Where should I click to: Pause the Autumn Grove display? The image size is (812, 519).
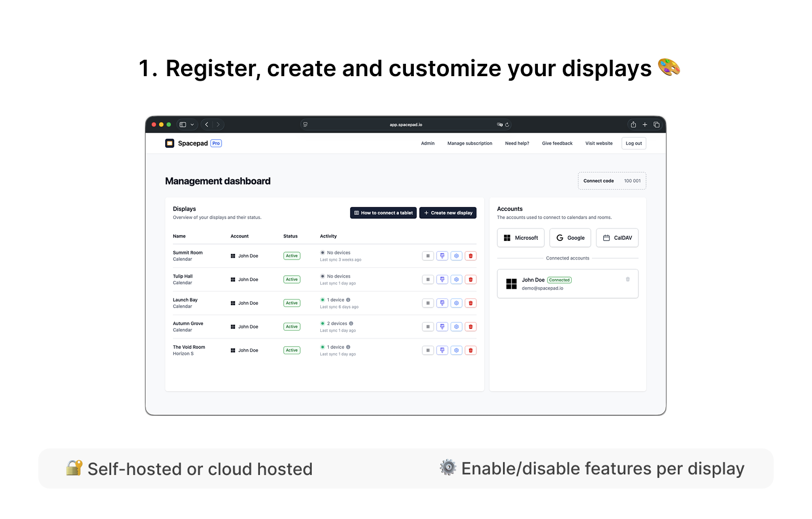[428, 327]
